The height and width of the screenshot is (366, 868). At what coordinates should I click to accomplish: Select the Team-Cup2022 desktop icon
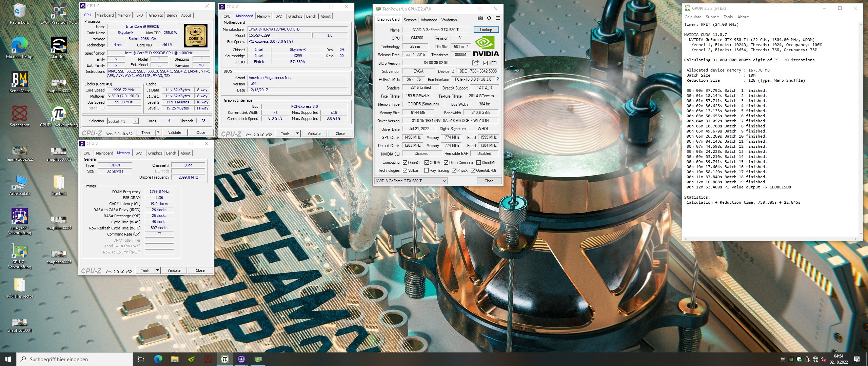tap(20, 154)
